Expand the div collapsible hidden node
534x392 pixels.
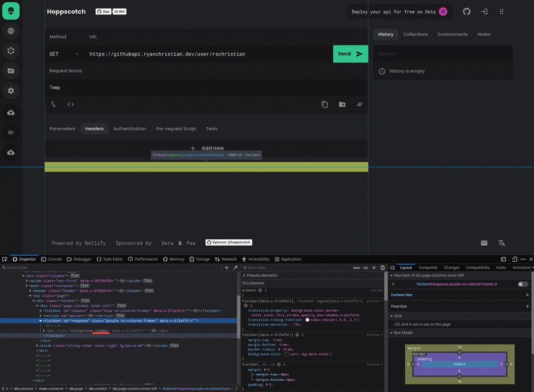(44, 331)
